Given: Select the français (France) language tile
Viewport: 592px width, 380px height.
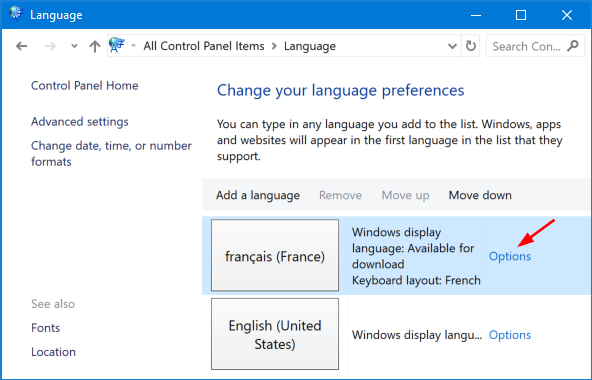Looking at the screenshot, I should point(275,255).
